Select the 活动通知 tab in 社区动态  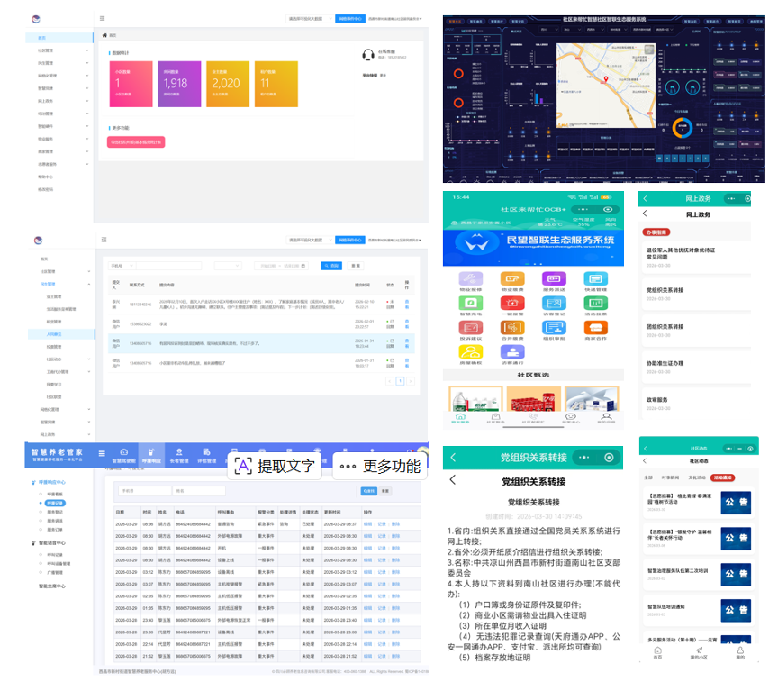point(722,477)
